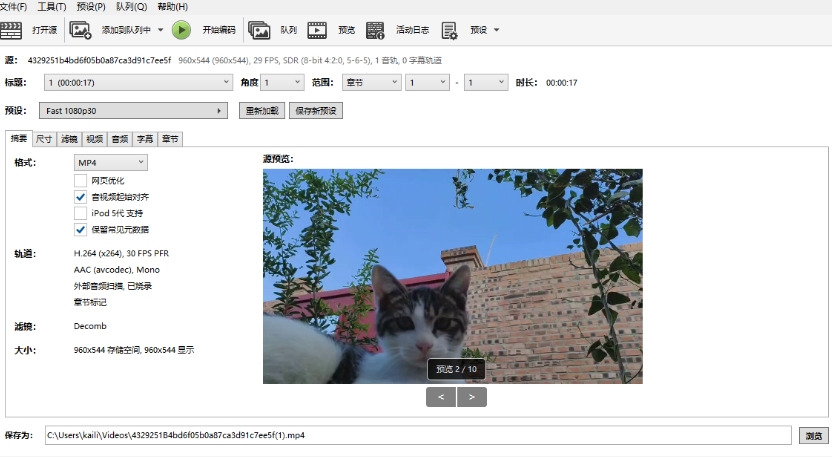Viewport: 832px width, 457px height.
Task: Uncheck the 音视频起始对齐 checkbox
Action: pyautogui.click(x=80, y=197)
